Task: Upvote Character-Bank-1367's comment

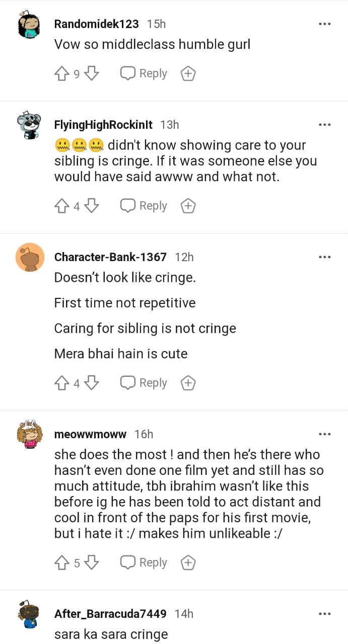Action: click(61, 383)
